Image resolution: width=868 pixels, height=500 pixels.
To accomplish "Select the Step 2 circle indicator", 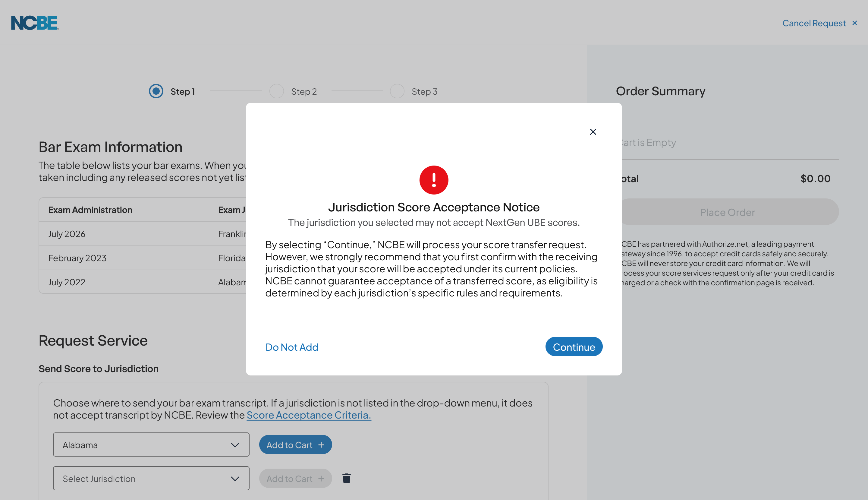I will coord(277,91).
